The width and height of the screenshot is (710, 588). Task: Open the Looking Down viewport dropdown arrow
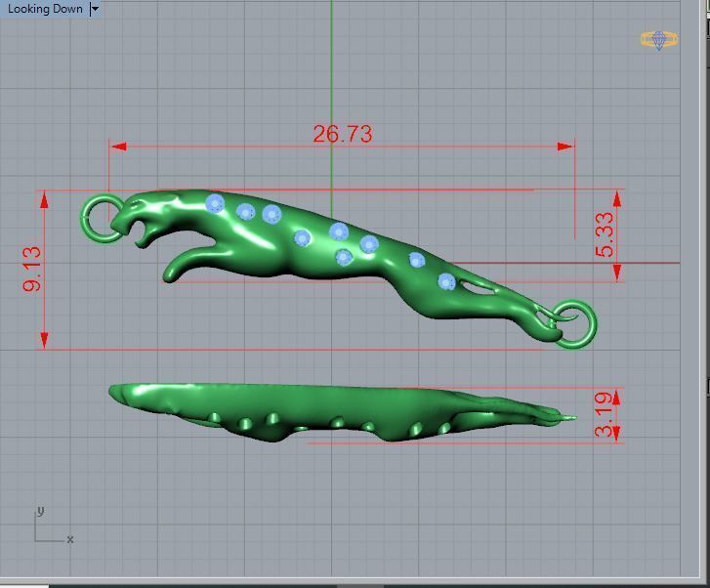95,9
